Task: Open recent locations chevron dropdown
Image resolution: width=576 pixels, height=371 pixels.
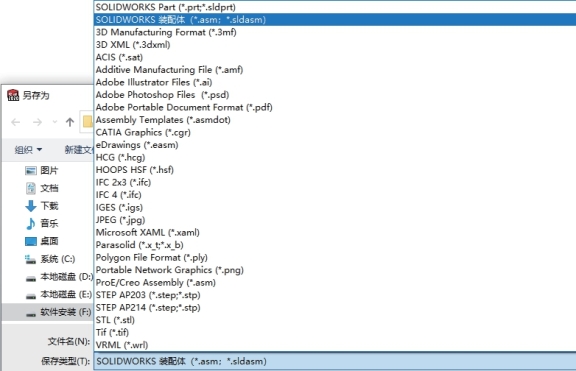Action: [54, 122]
